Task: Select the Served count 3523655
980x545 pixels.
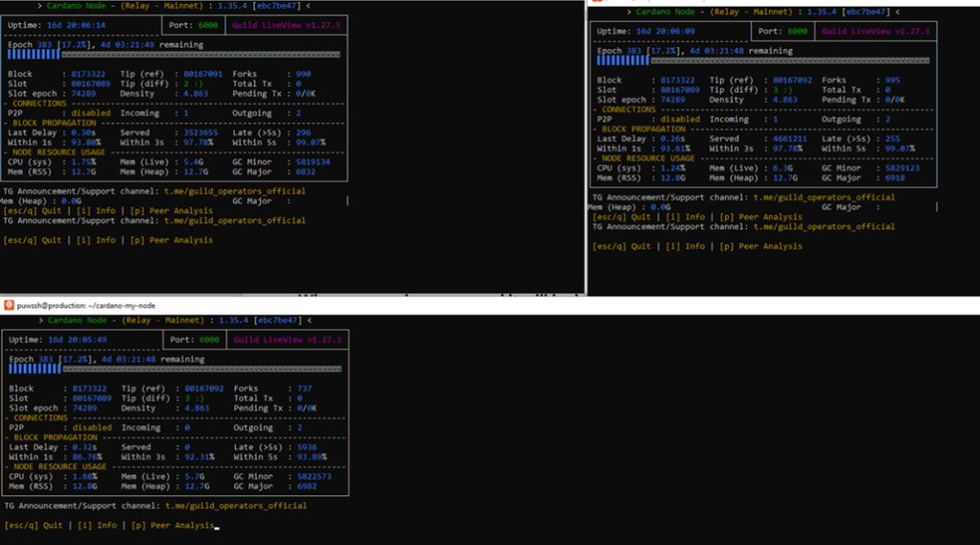Action: click(x=195, y=132)
